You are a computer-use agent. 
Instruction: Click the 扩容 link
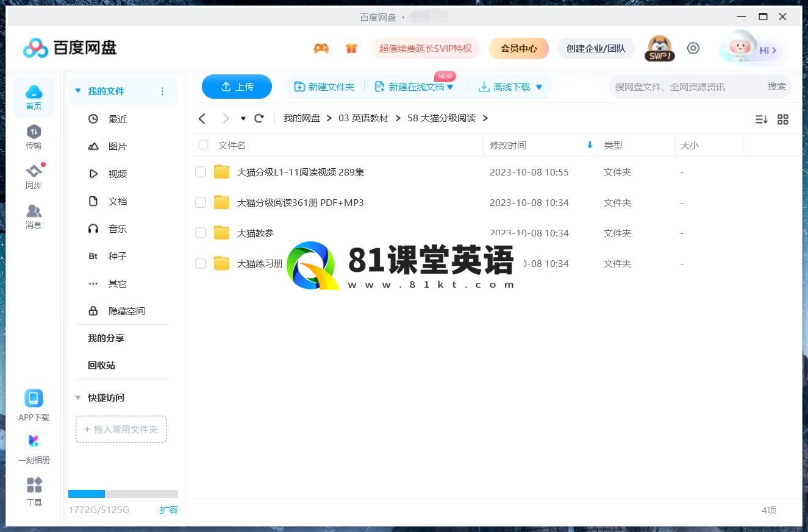tap(169, 509)
